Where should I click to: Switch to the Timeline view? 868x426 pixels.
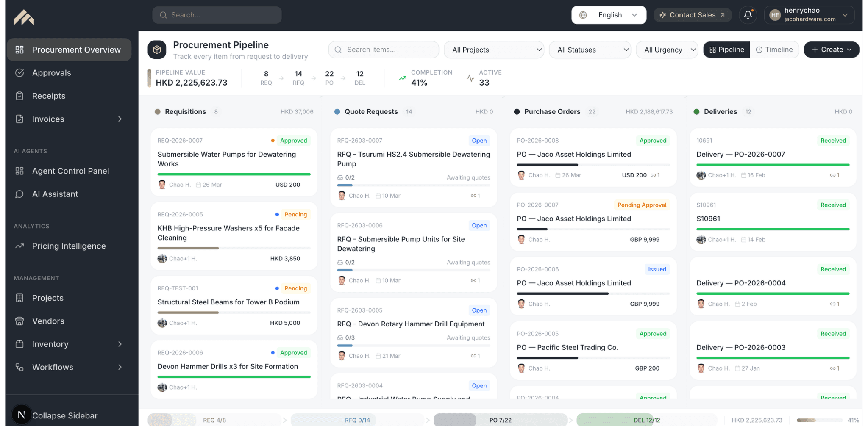(774, 50)
